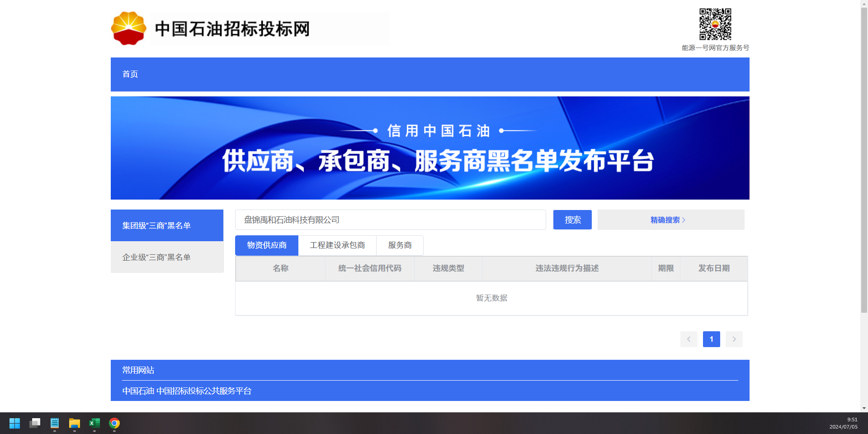Open the taskbar clock and date
This screenshot has height=434, width=868.
click(843, 423)
